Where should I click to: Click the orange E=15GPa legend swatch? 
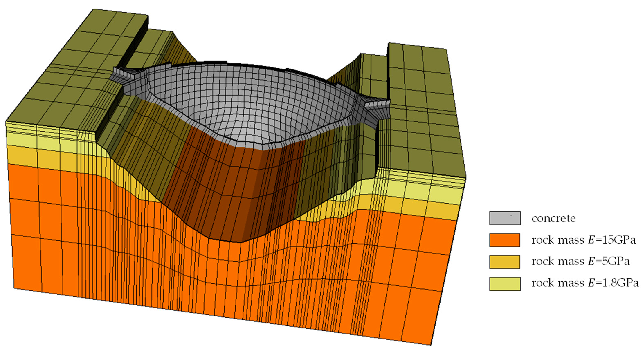click(505, 240)
